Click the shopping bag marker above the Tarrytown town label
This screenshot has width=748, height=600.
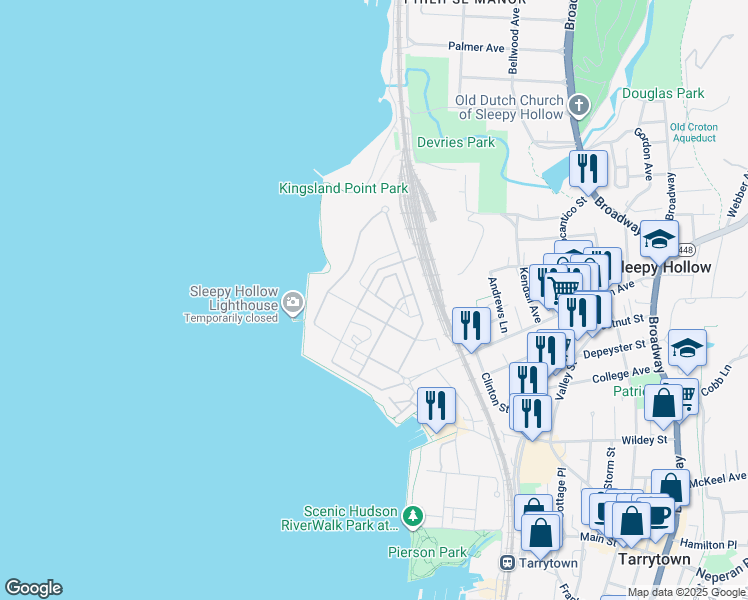[631, 521]
